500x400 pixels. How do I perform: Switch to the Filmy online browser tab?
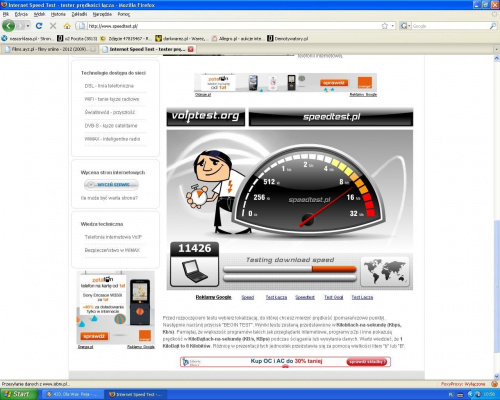pyautogui.click(x=50, y=49)
